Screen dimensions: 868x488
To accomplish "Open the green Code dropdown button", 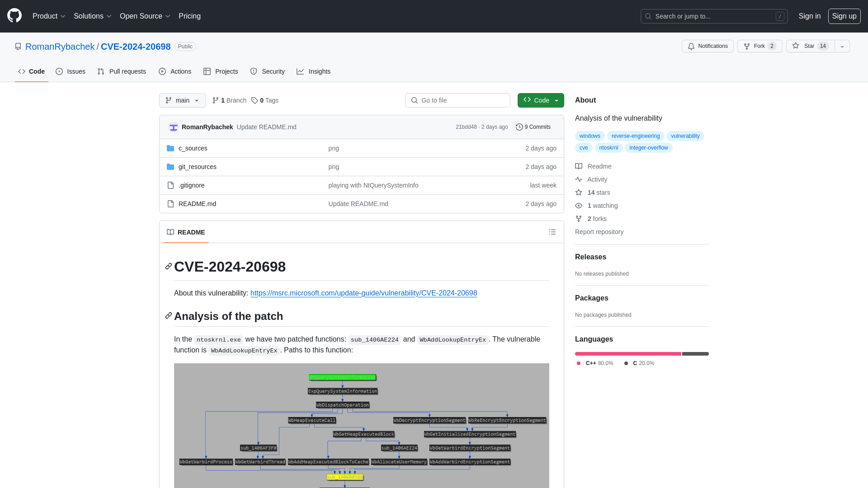I will tap(541, 100).
